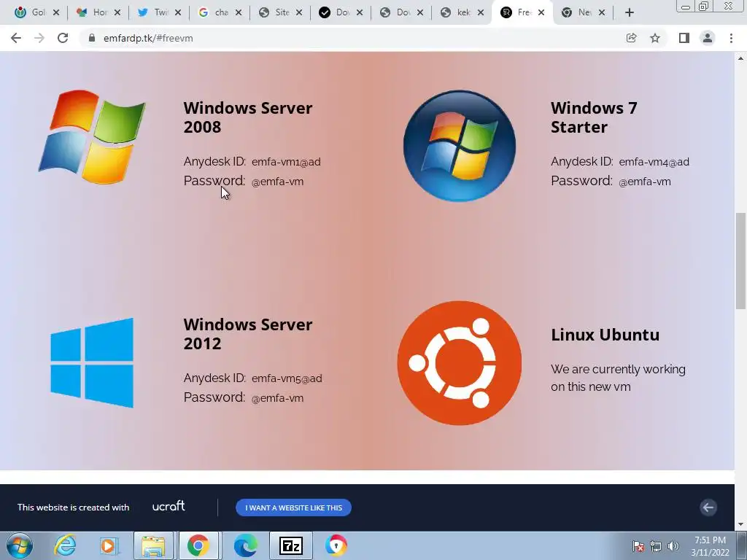Click Anydesk ID 'emfa-vm5@ad'

(x=287, y=378)
